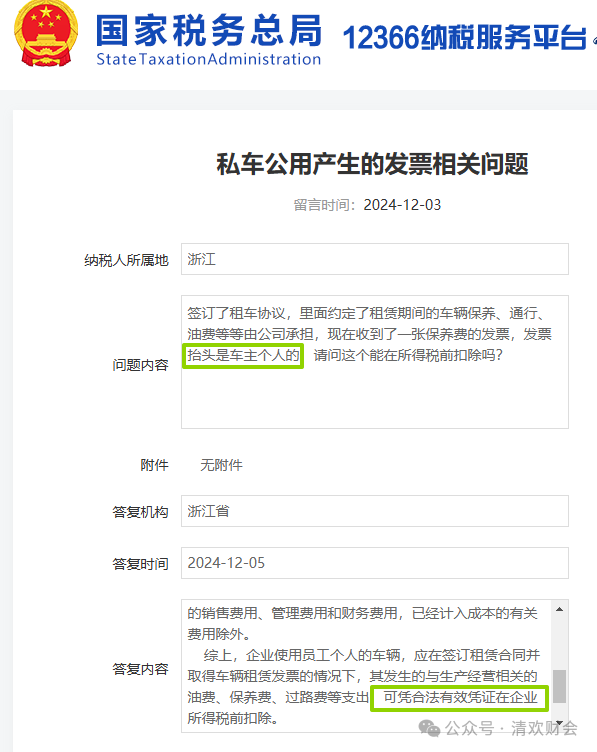Click the page title 私车公用产生的发票相关问题
The height and width of the screenshot is (752, 597).
[372, 164]
